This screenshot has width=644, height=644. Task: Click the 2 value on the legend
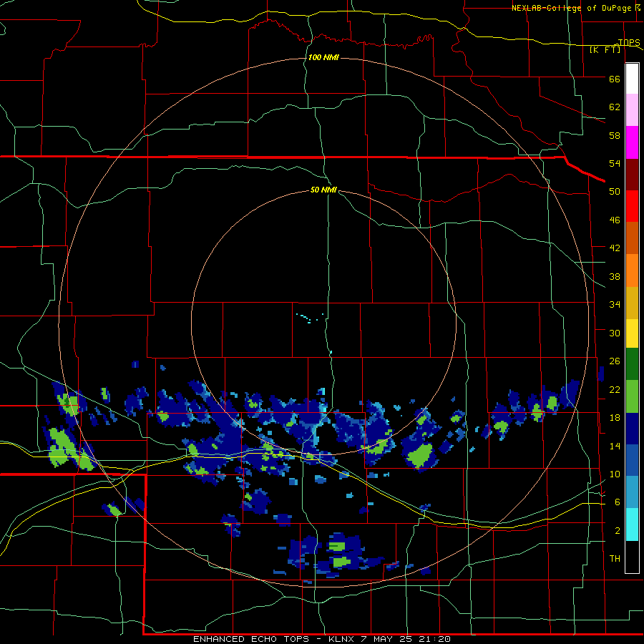pyautogui.click(x=618, y=531)
